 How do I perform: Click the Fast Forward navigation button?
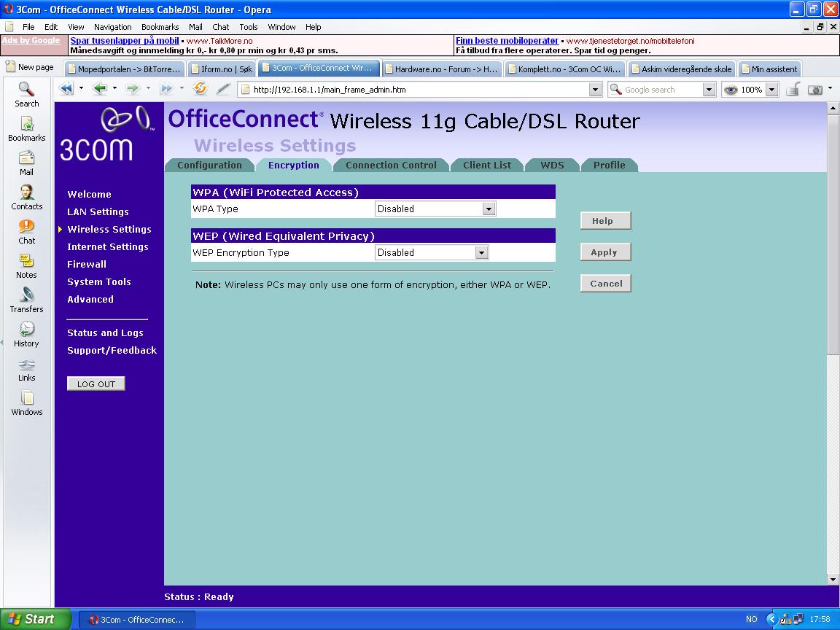pos(166,89)
